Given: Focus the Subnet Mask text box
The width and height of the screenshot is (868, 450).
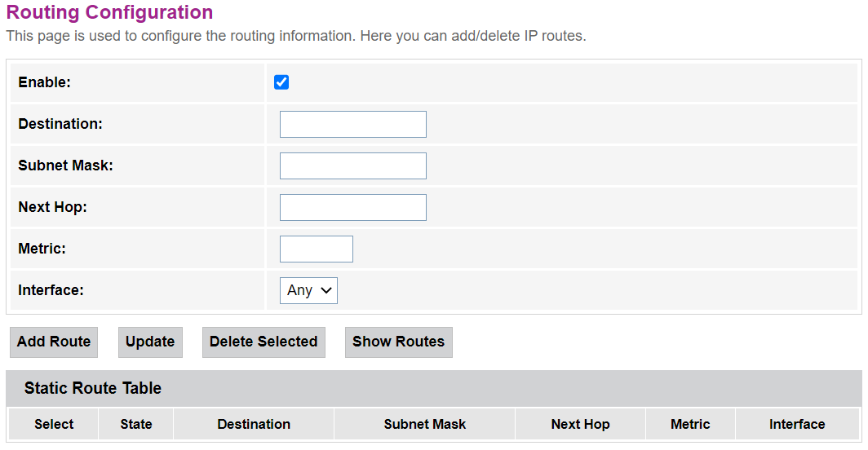Looking at the screenshot, I should pyautogui.click(x=352, y=166).
